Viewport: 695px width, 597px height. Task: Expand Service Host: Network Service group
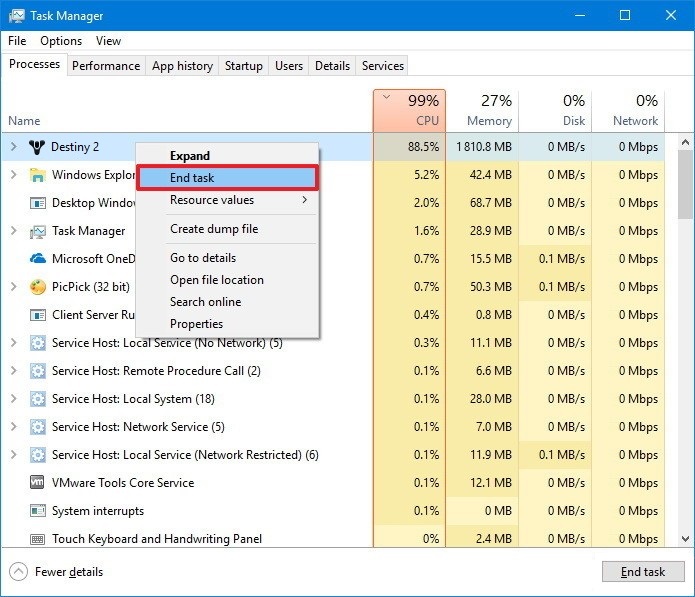click(x=13, y=427)
